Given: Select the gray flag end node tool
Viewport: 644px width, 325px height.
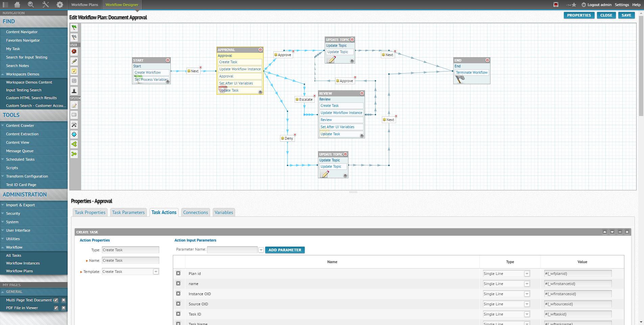Looking at the screenshot, I should 74,37.
